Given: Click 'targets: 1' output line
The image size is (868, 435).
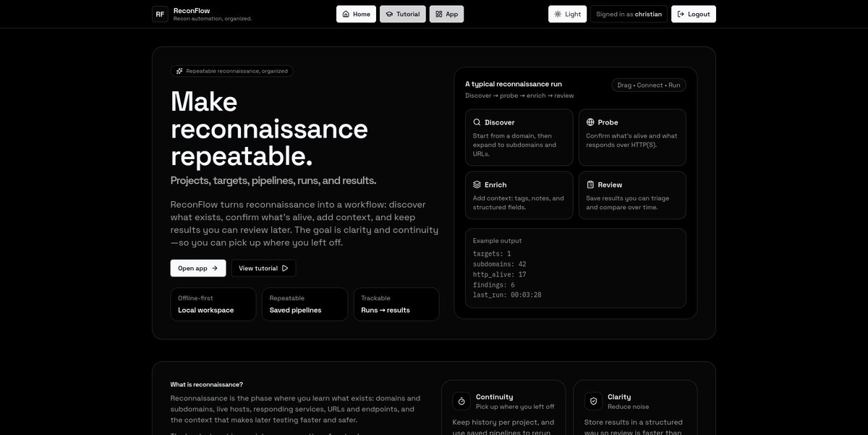Looking at the screenshot, I should pyautogui.click(x=492, y=254).
